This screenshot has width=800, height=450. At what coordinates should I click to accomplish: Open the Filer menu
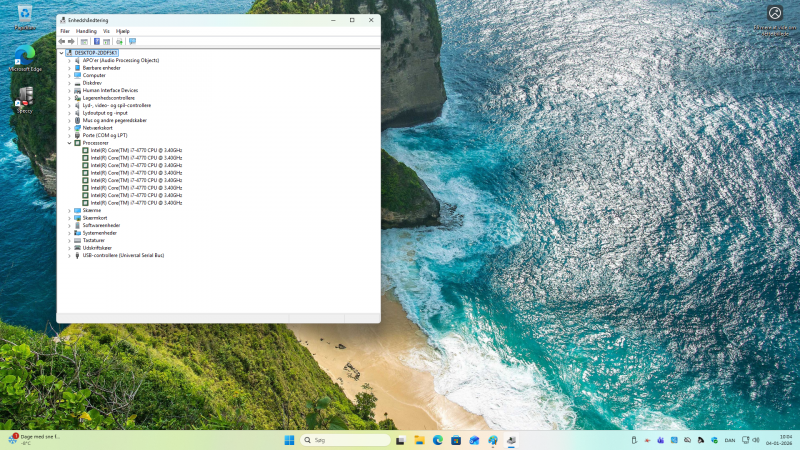pos(65,31)
